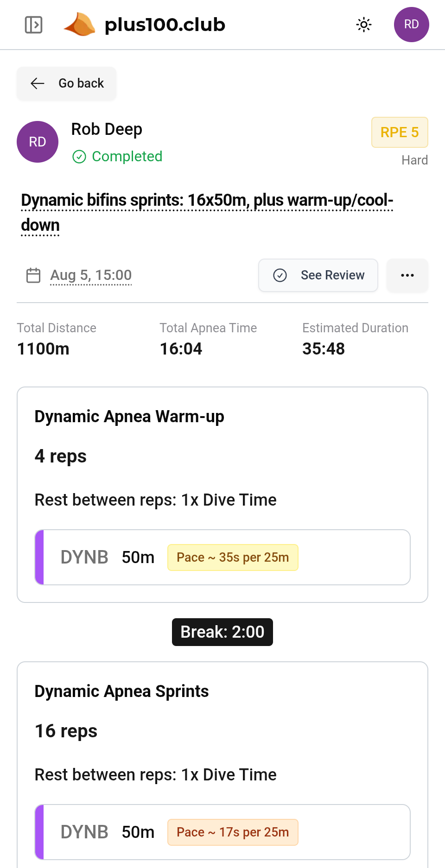Toggle light/dark theme mode

point(364,25)
